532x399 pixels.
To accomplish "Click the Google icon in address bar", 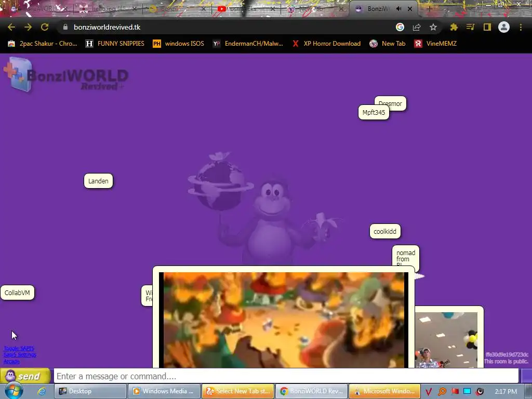I will pyautogui.click(x=400, y=27).
